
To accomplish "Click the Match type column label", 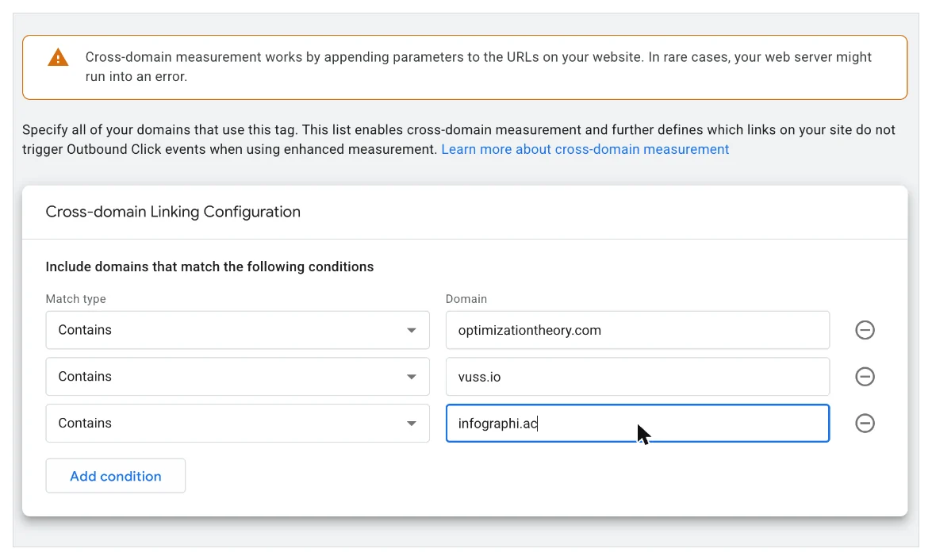I will 75,299.
